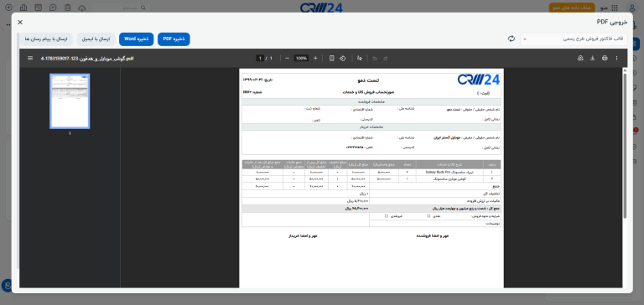Image resolution: width=644 pixels, height=305 pixels.
Task: Click the fit to page icon
Action: (x=331, y=59)
